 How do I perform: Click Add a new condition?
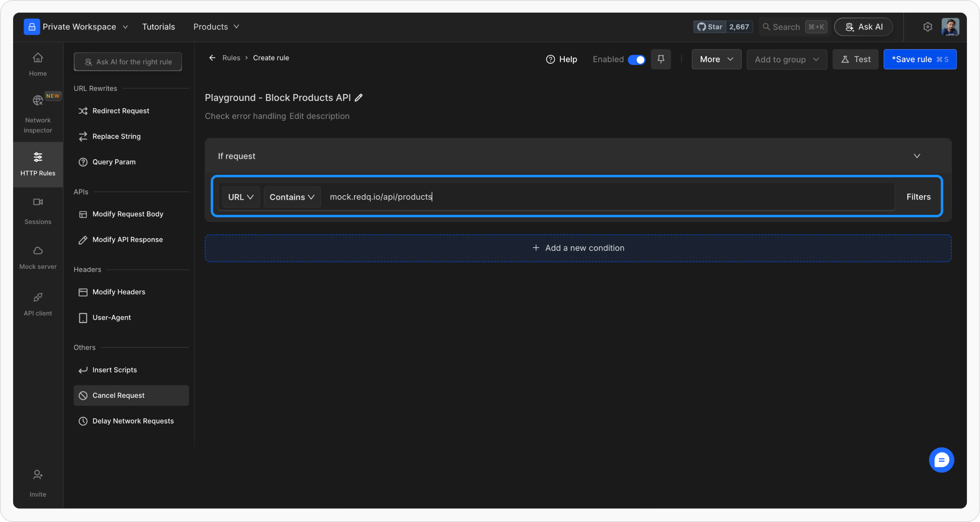pos(578,248)
